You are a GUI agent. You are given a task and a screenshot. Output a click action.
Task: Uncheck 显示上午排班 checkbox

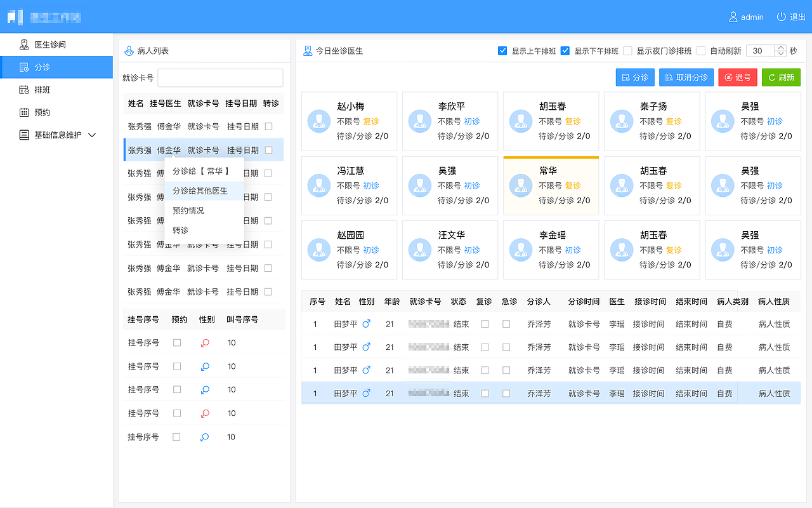502,51
